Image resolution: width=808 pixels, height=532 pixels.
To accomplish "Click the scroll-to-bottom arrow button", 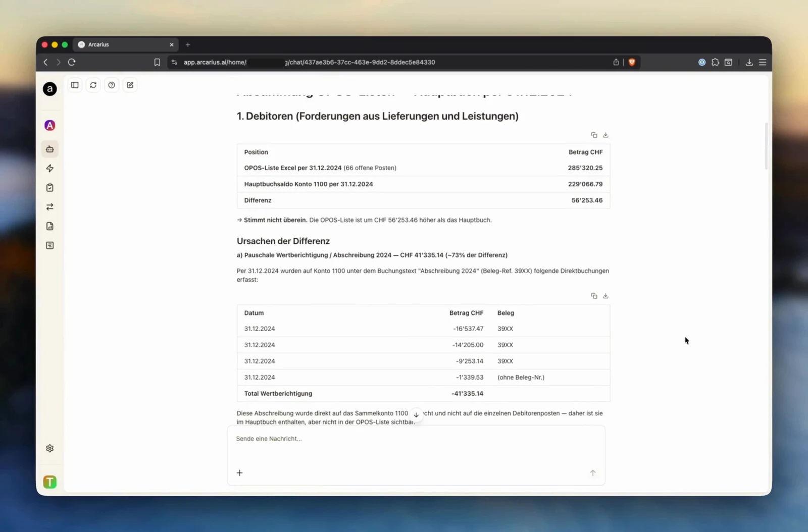I will coord(416,414).
